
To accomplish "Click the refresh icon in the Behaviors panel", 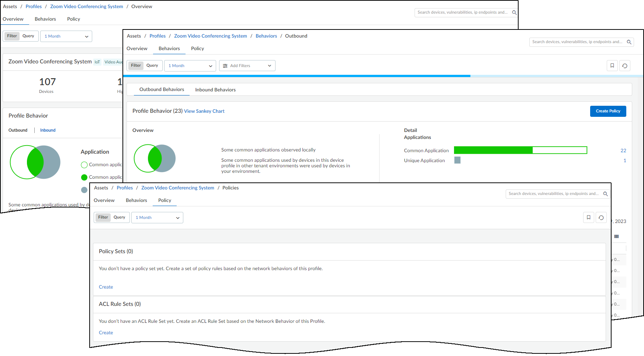I will (x=624, y=66).
